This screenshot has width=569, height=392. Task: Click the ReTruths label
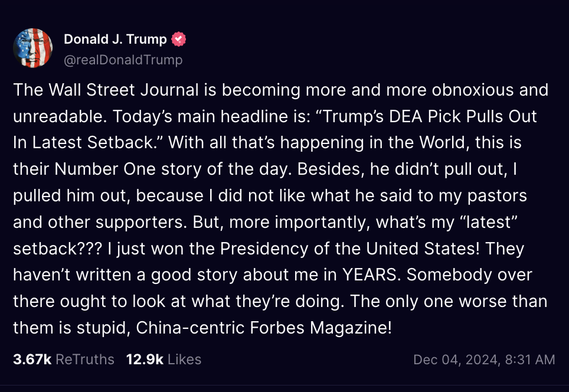coord(85,360)
